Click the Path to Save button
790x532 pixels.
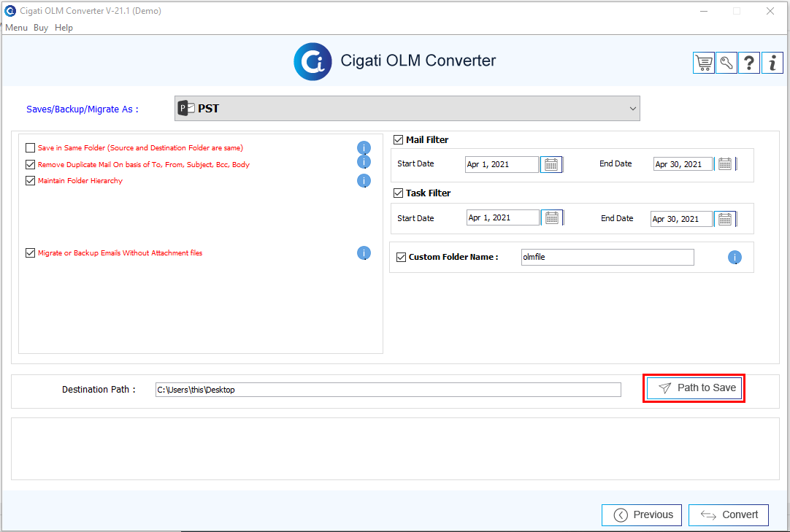(694, 388)
